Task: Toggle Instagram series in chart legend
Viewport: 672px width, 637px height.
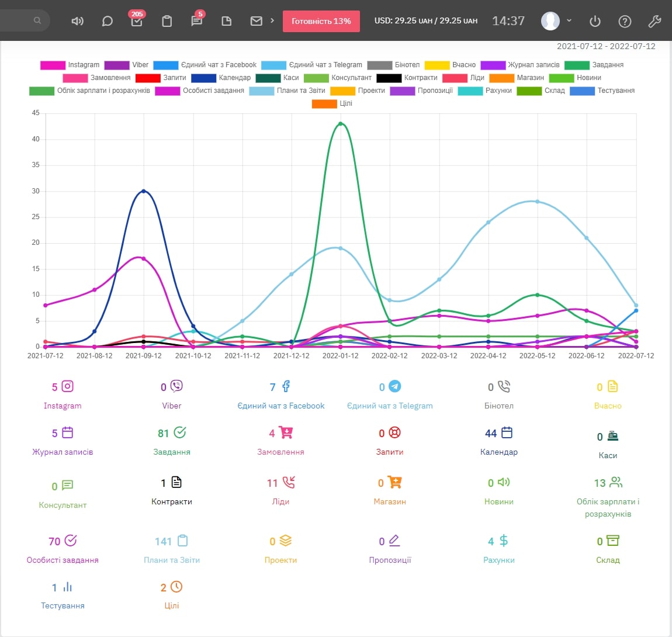Action: point(70,65)
